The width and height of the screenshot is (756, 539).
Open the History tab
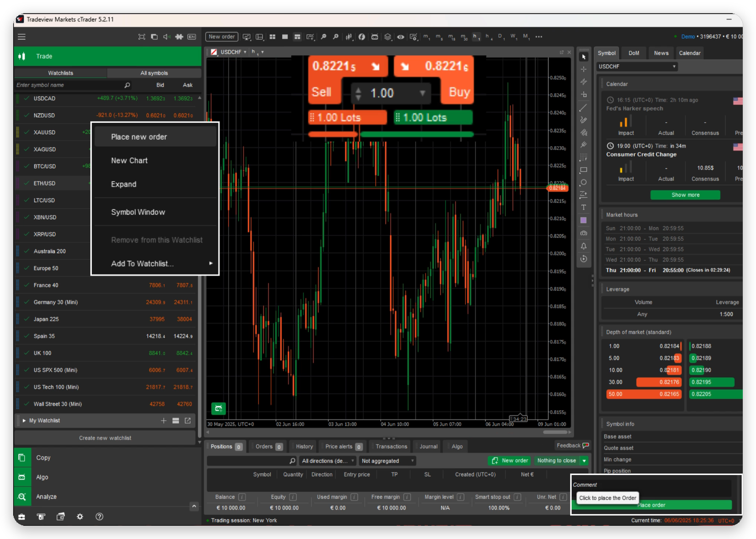pos(304,447)
